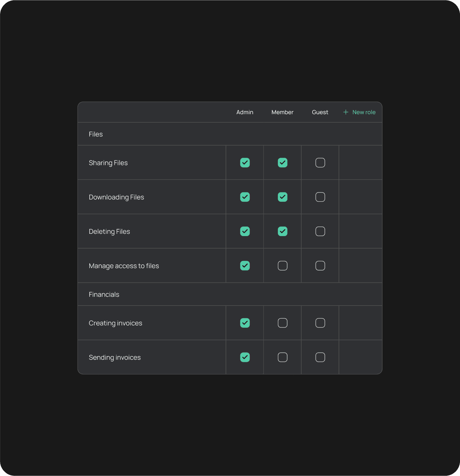460x476 pixels.
Task: Enable Member for Manage access to files
Action: [x=282, y=266]
